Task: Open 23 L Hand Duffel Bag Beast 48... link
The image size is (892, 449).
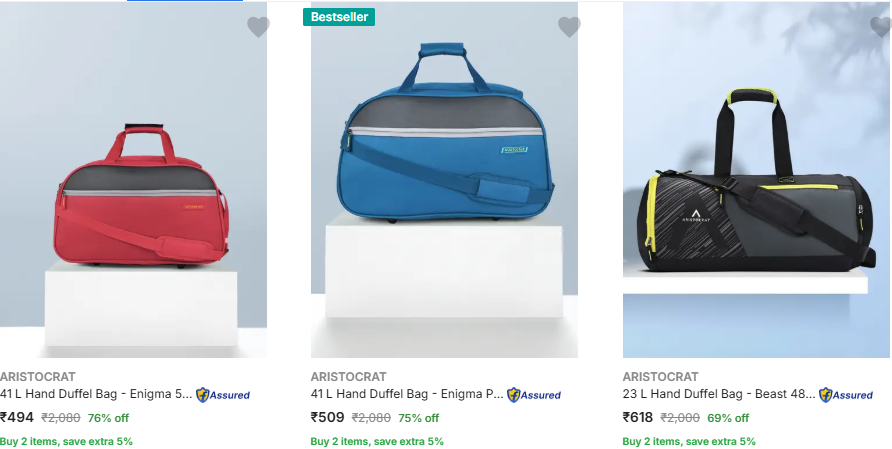Action: tap(719, 394)
